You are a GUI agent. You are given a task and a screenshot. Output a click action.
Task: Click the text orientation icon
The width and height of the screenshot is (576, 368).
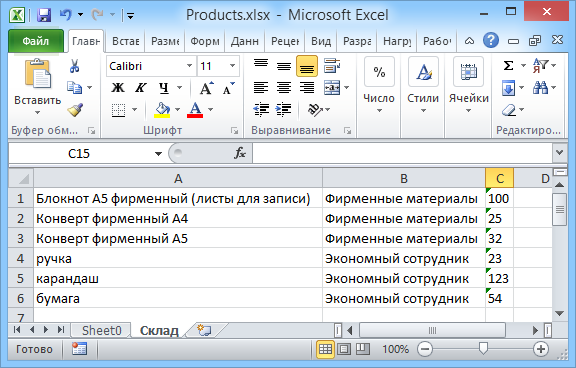315,109
